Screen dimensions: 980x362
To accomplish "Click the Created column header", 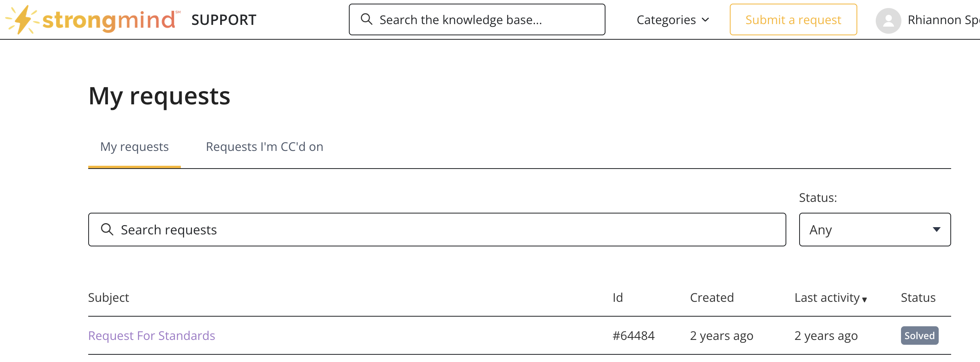I will coord(712,298).
